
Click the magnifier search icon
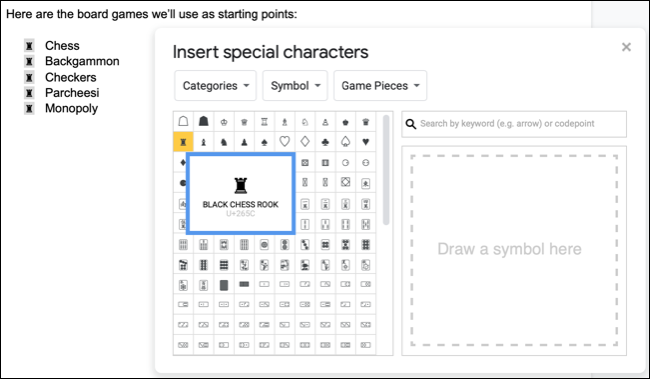click(410, 124)
